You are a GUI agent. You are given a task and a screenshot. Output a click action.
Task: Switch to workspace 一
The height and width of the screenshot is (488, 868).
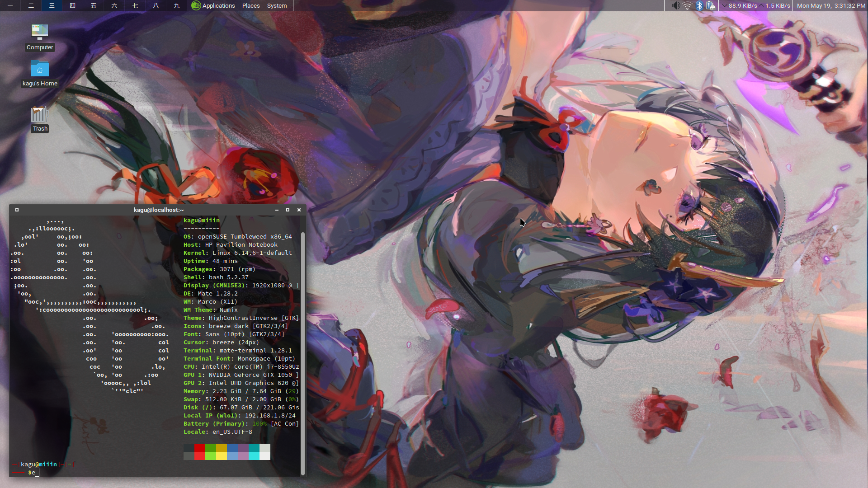pyautogui.click(x=10, y=5)
